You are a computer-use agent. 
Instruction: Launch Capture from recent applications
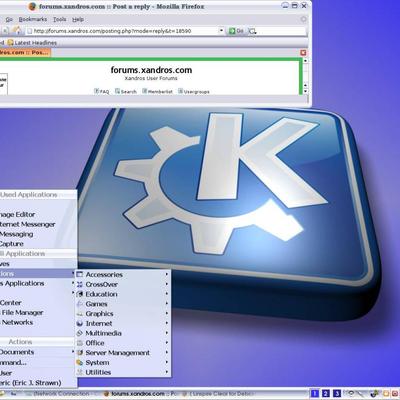coord(38,244)
